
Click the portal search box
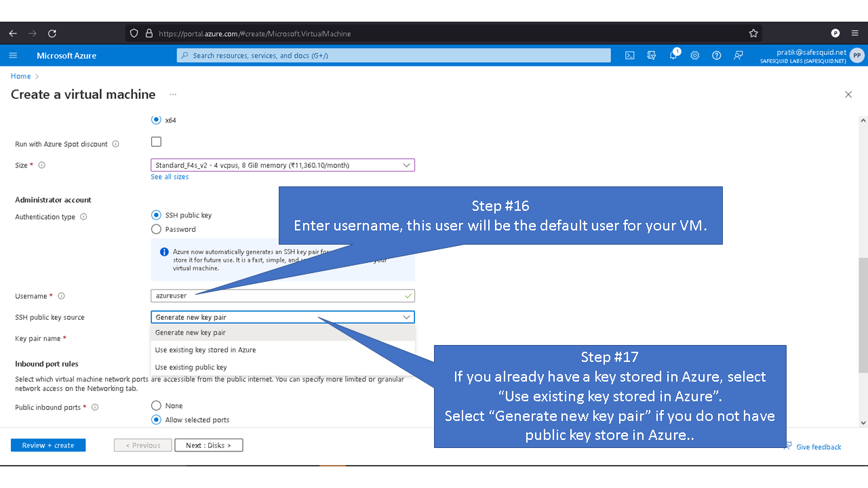393,56
